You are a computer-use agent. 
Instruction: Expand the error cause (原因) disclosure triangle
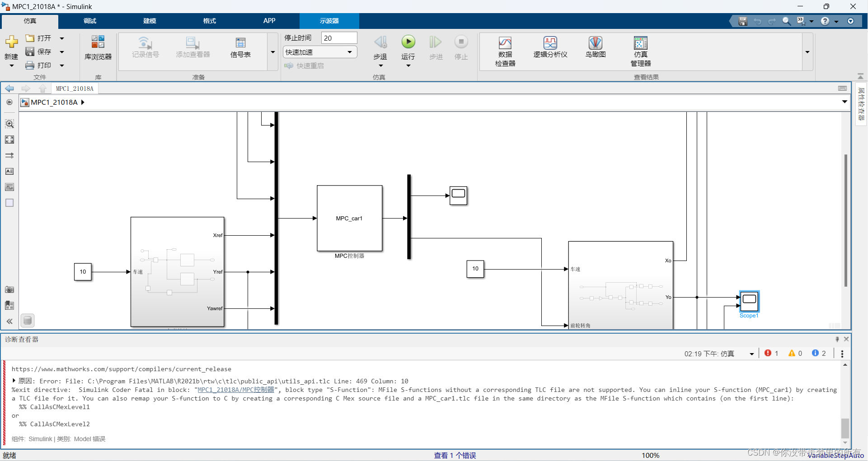tap(14, 381)
